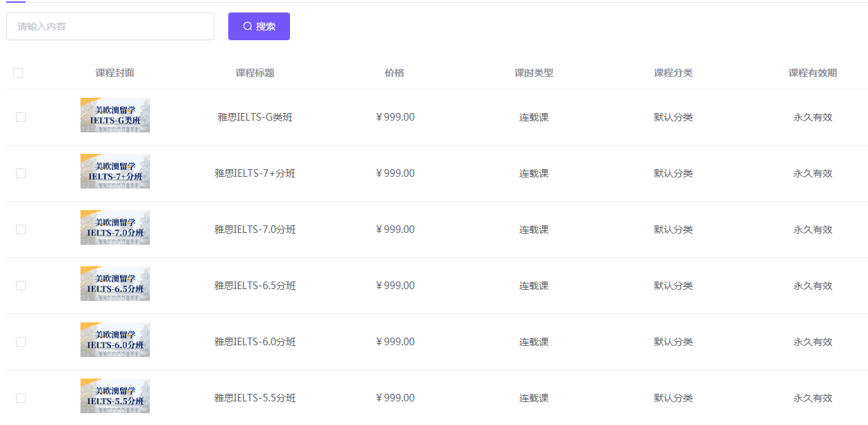Tick the checkbox for 雅思IELTS-7.0分班 row
This screenshot has height=425, width=868.
pyautogui.click(x=21, y=229)
